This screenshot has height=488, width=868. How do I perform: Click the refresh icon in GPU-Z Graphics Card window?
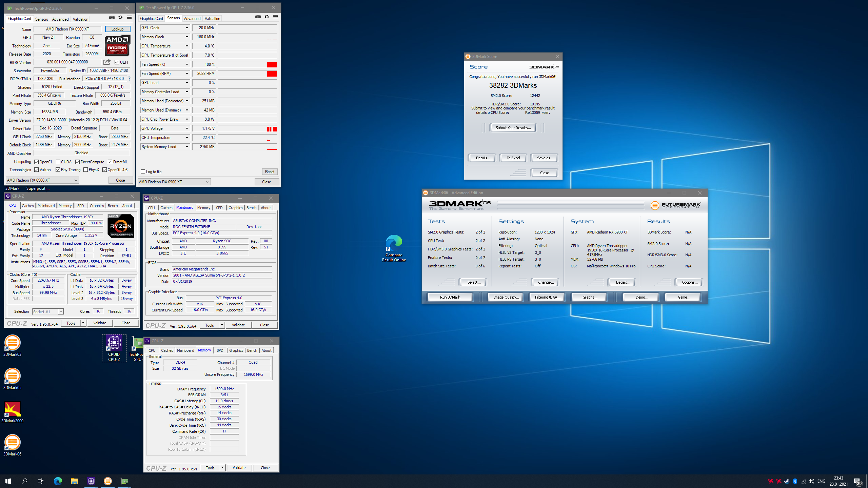(120, 18)
